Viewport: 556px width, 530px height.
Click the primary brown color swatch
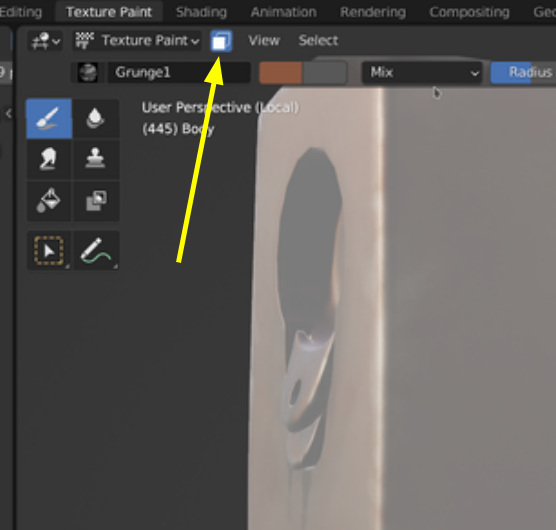pyautogui.click(x=280, y=73)
